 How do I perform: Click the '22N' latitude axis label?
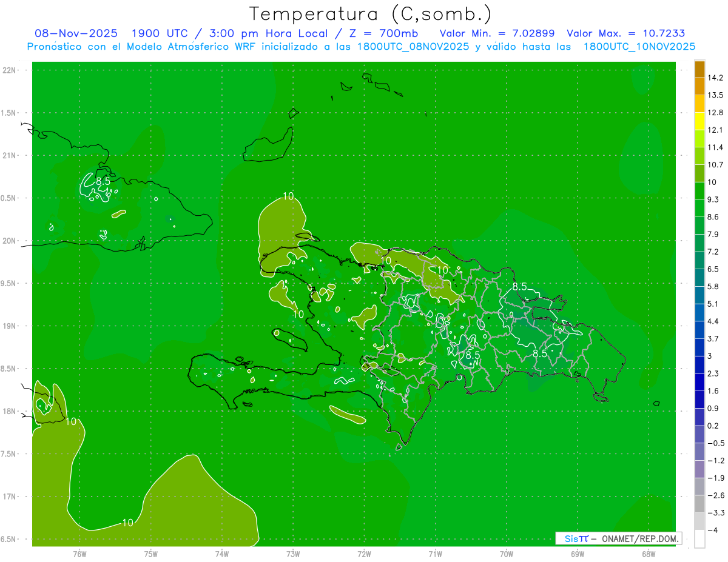pyautogui.click(x=10, y=70)
